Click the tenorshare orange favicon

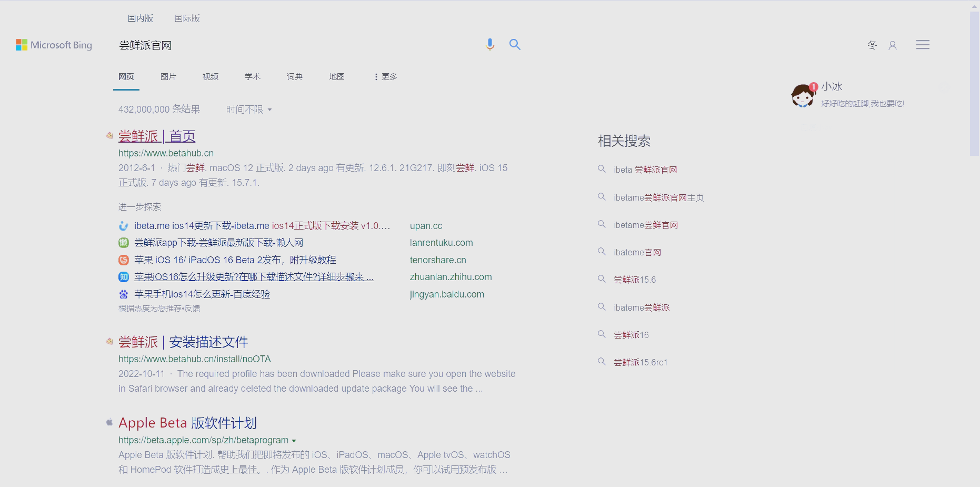tap(124, 260)
